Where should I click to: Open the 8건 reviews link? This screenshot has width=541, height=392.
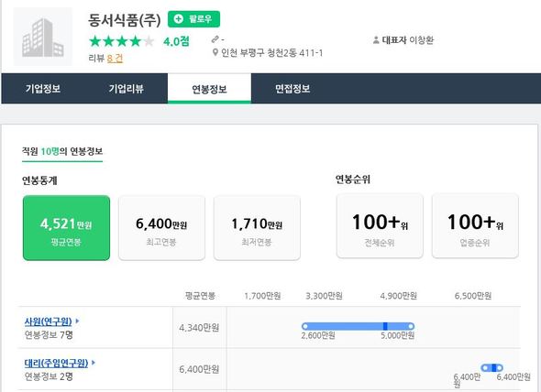115,59
